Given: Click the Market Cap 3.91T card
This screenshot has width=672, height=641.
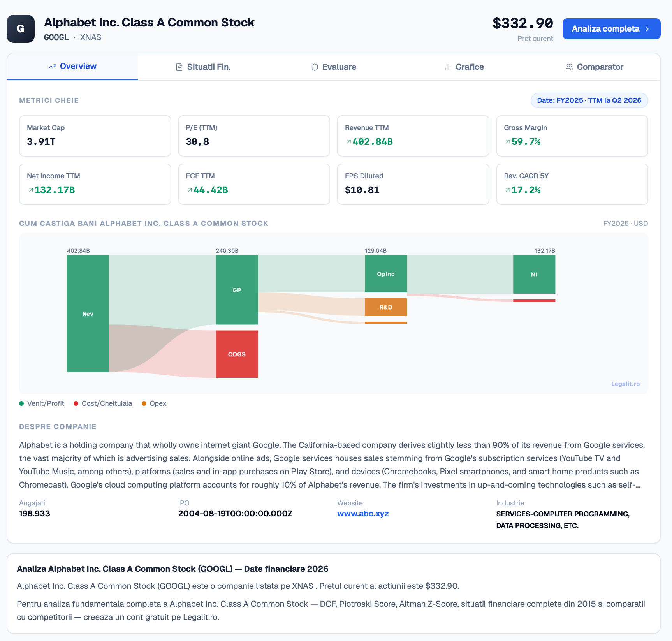Looking at the screenshot, I should (x=95, y=136).
